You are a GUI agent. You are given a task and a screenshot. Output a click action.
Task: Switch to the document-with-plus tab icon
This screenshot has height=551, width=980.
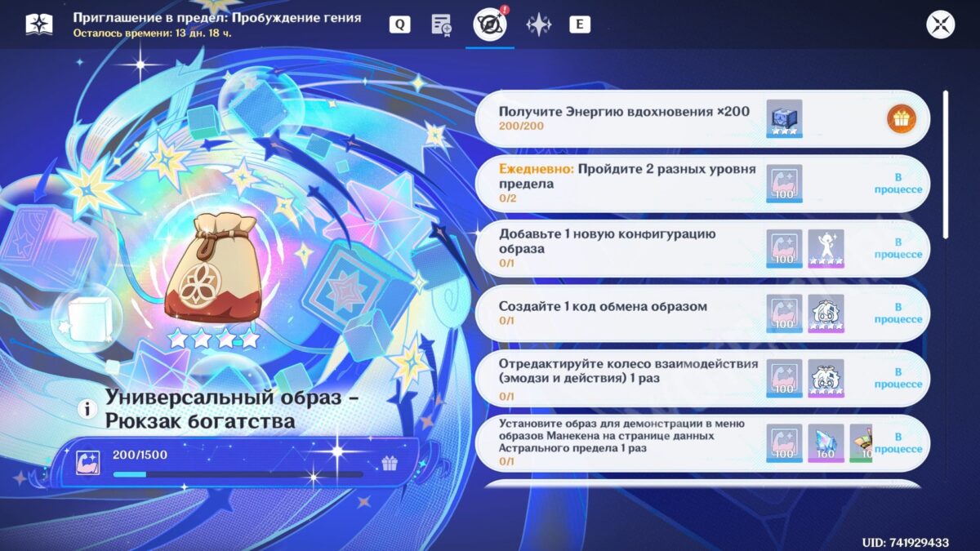(x=441, y=24)
